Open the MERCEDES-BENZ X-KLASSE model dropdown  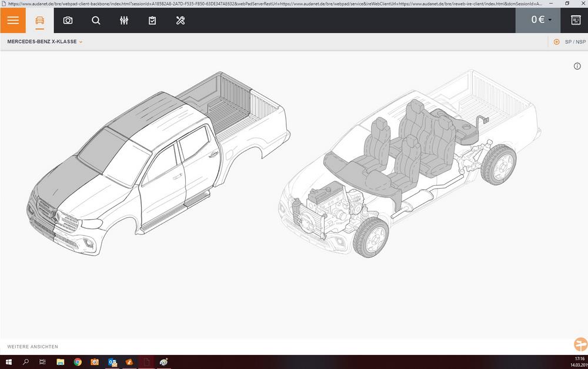[x=42, y=42]
